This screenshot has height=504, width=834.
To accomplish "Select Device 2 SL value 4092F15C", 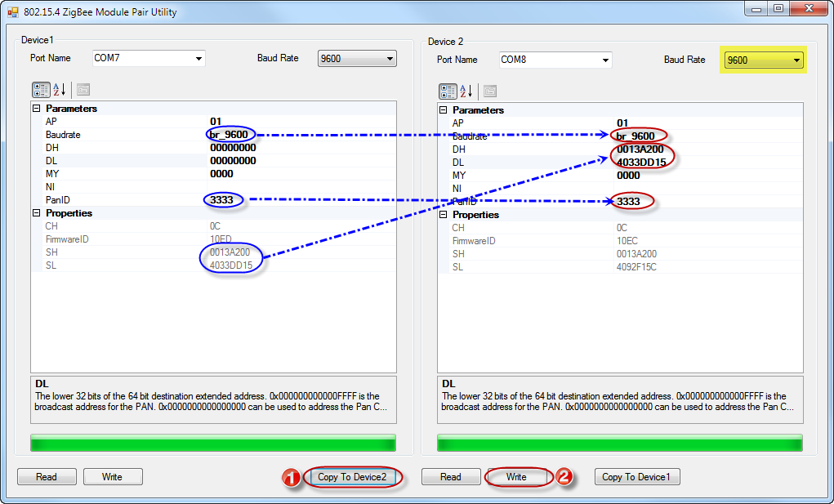I will (636, 267).
